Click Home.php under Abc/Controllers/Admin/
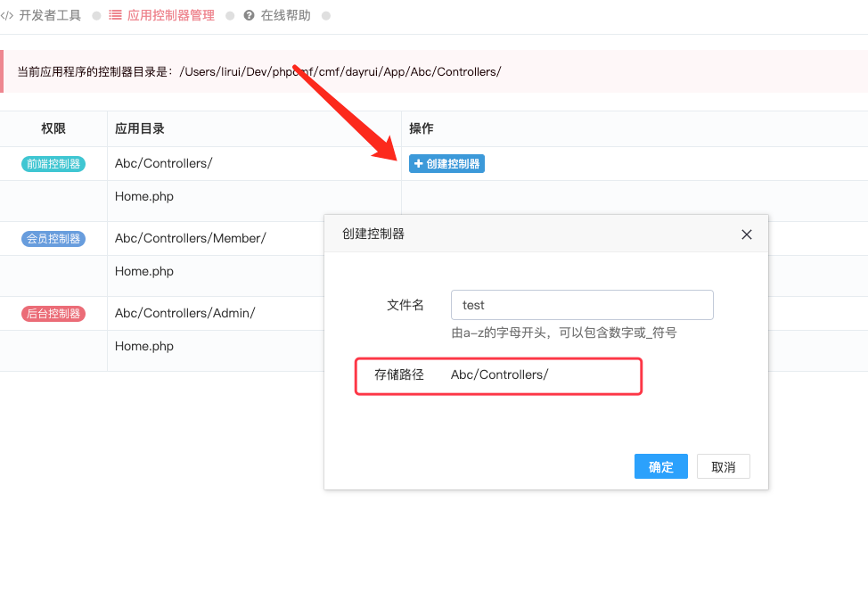Viewport: 868px width, 592px height. pos(144,346)
